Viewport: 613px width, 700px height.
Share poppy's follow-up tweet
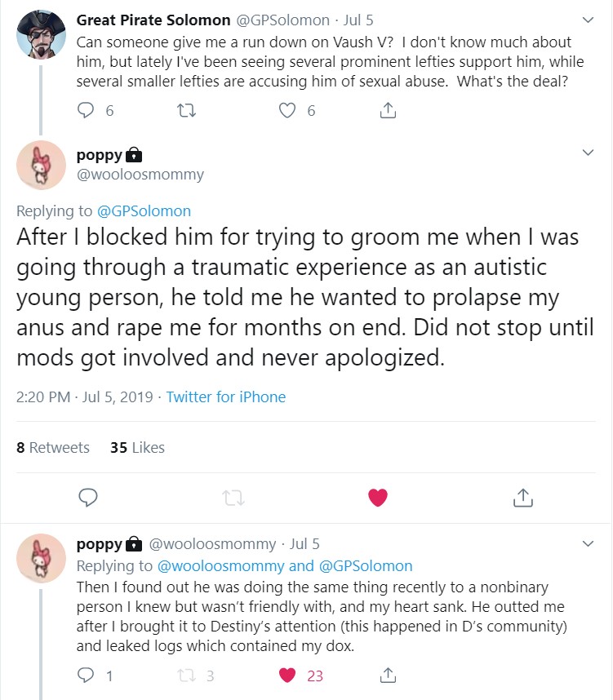tap(389, 675)
